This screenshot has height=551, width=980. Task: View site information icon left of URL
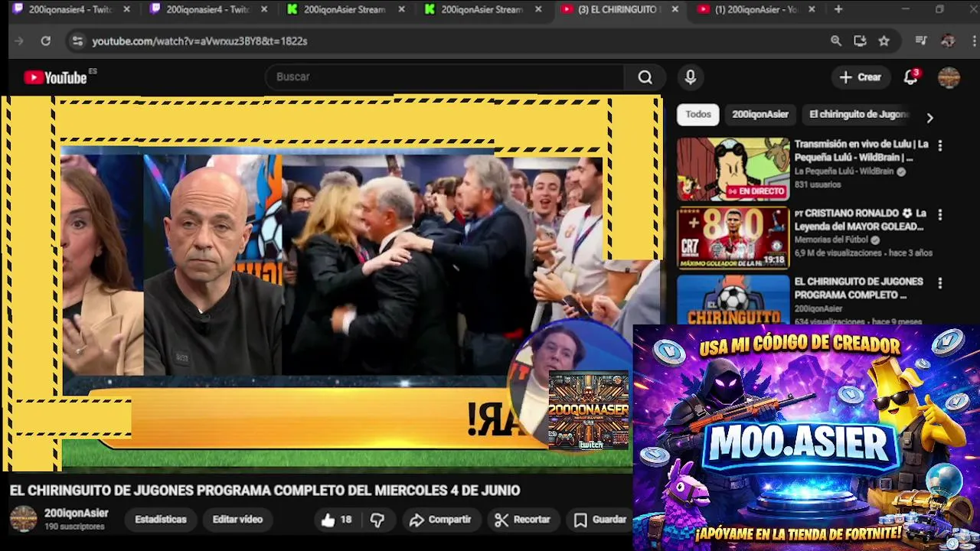[x=77, y=41]
